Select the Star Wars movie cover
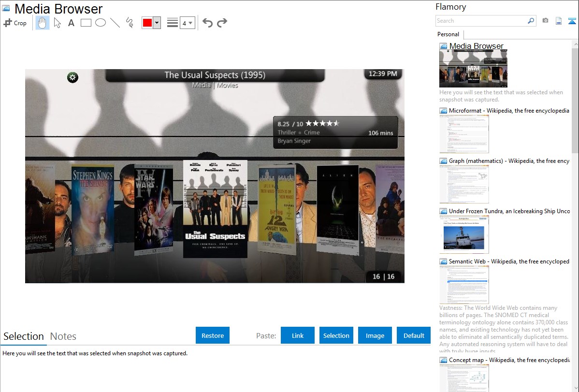 click(153, 209)
